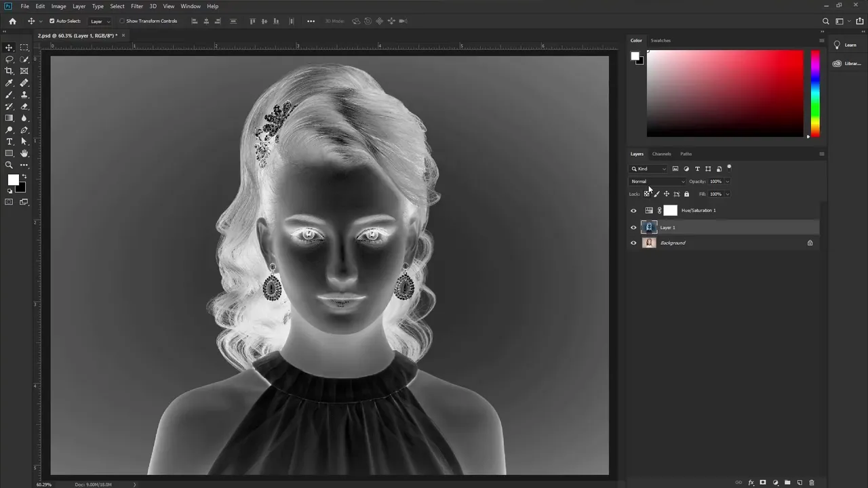Select the Hand tool
This screenshot has width=868, height=488.
[24, 153]
